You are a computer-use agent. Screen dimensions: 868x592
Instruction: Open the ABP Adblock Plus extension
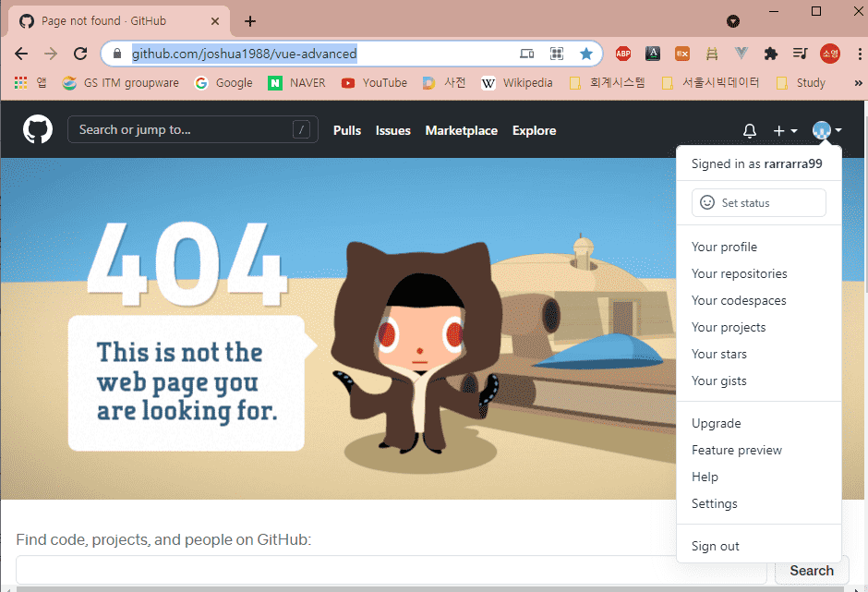623,54
